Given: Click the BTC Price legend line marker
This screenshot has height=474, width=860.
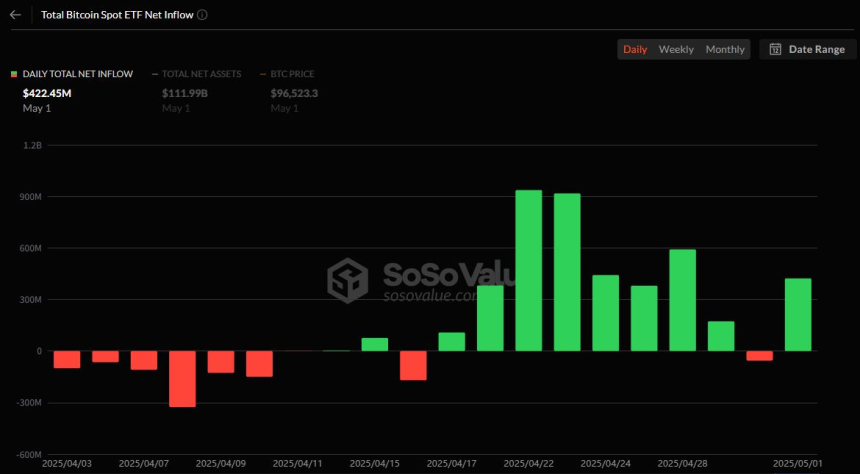Looking at the screenshot, I should pos(263,74).
